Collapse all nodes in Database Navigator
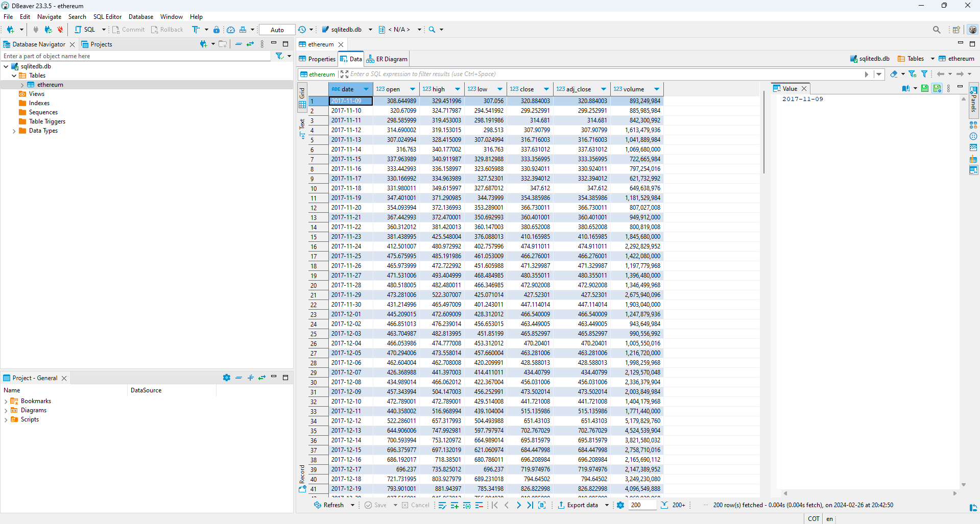The width and height of the screenshot is (980, 524). click(x=238, y=44)
